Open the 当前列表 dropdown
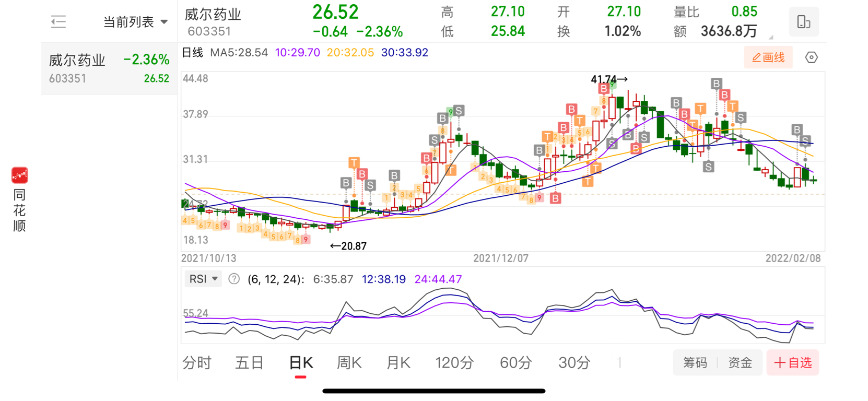868x401 pixels. (135, 22)
